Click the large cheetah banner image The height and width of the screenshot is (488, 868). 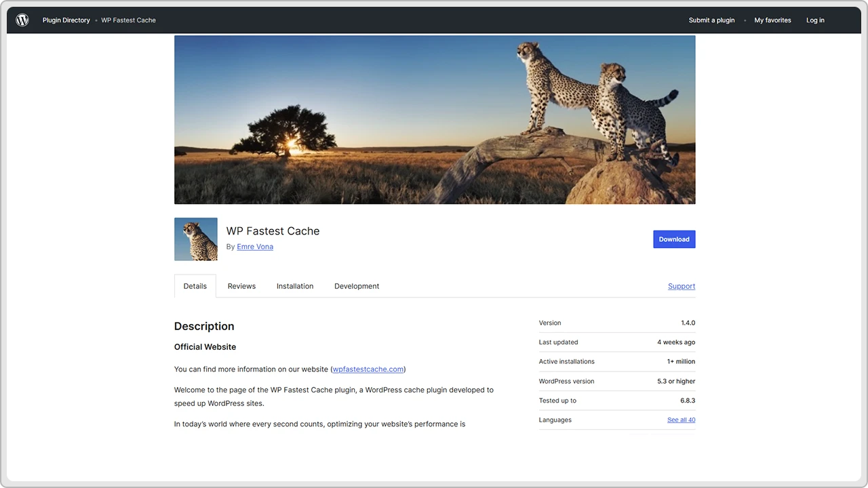[x=434, y=120]
